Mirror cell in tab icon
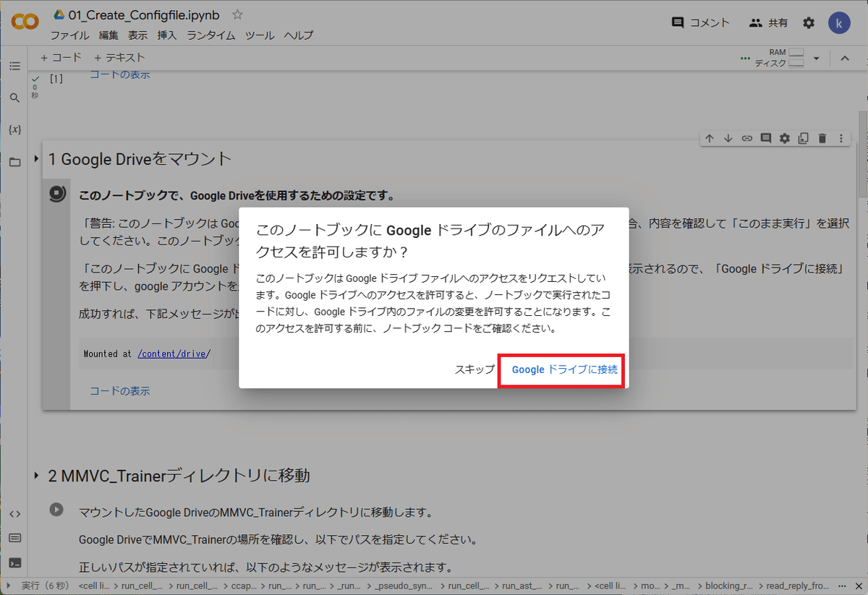This screenshot has width=868, height=595. 804,138
